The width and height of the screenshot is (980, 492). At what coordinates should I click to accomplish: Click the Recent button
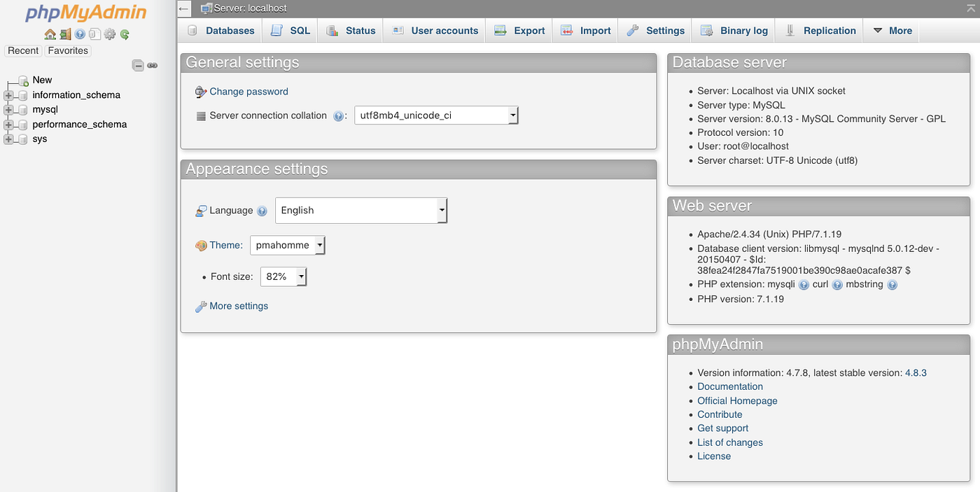tap(23, 50)
